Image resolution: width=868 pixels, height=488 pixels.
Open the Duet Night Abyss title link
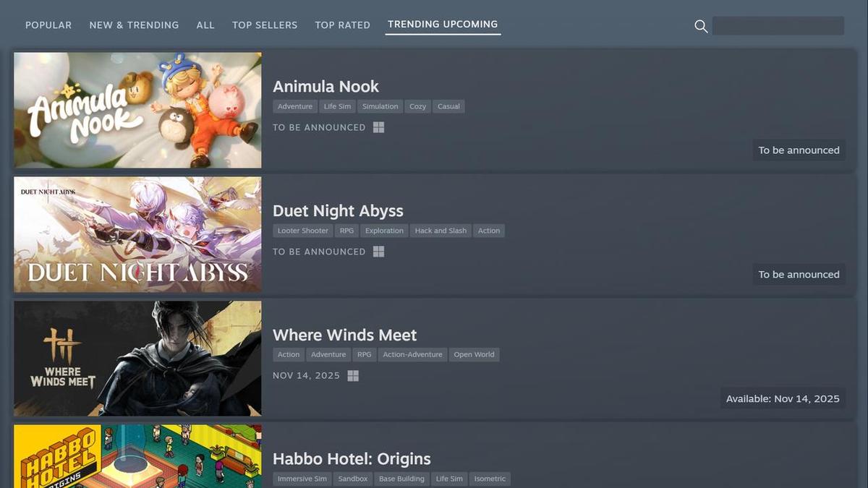point(338,211)
